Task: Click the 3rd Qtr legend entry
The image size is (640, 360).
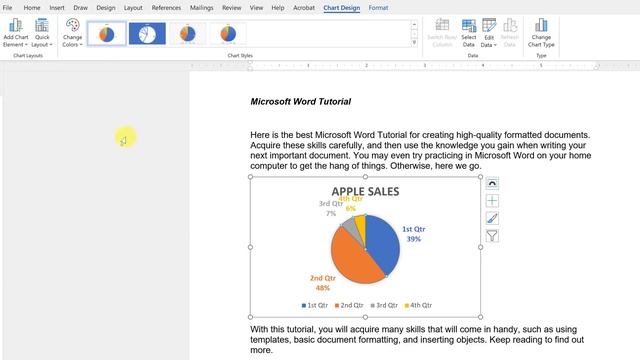Action: 384,305
